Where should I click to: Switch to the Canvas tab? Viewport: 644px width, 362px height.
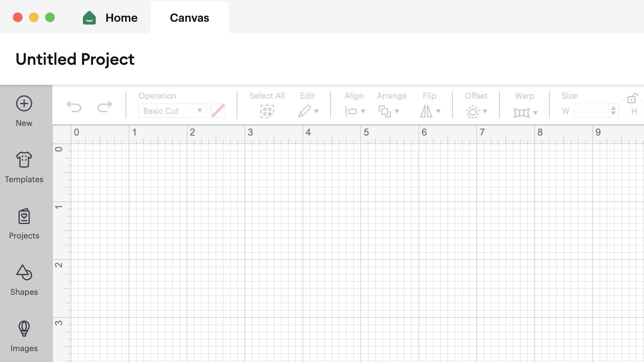(190, 18)
